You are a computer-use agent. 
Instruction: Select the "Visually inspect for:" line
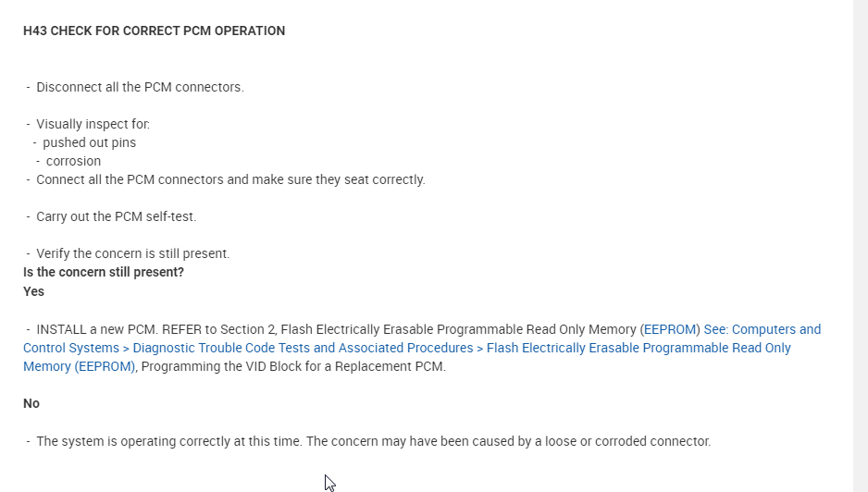[93, 124]
